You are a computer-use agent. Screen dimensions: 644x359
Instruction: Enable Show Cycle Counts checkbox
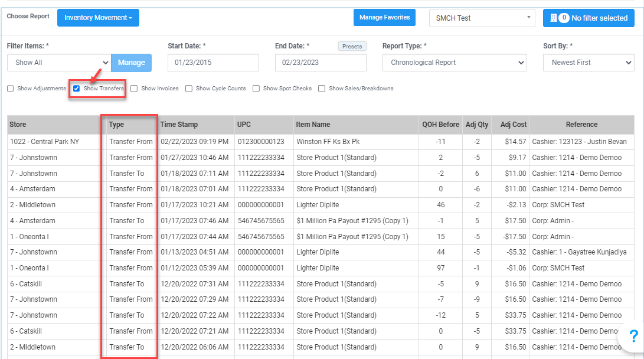[188, 89]
